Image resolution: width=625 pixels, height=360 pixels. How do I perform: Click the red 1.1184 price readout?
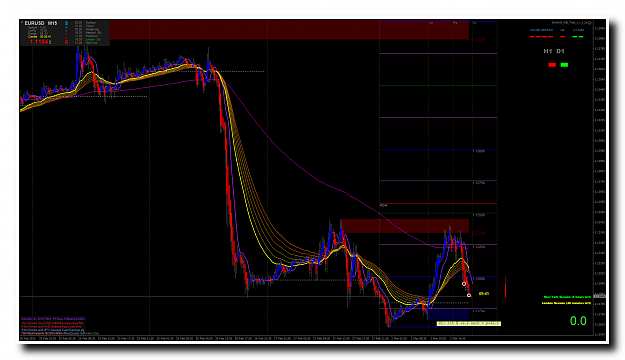pyautogui.click(x=39, y=42)
